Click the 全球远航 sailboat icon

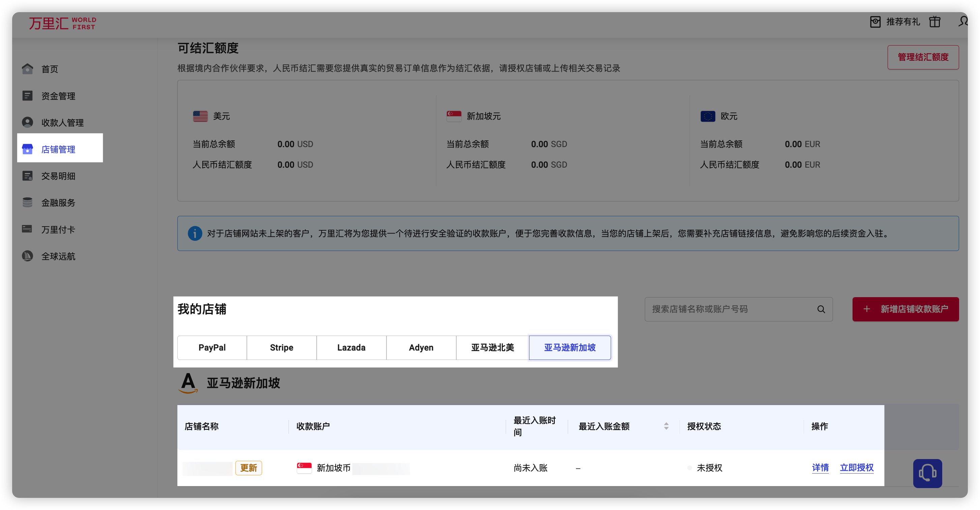pos(27,256)
